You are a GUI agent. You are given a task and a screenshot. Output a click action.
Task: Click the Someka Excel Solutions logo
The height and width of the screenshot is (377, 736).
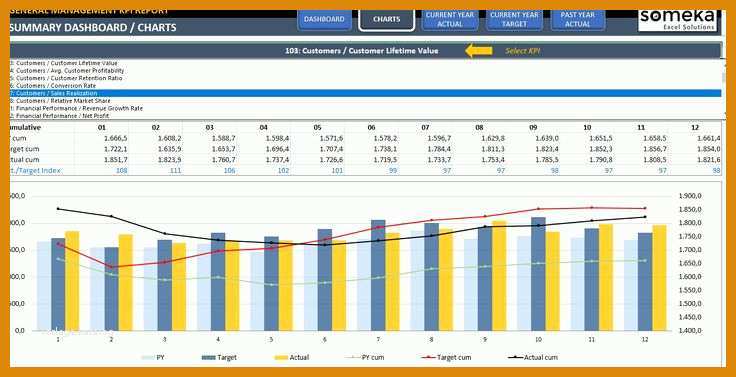point(677,20)
